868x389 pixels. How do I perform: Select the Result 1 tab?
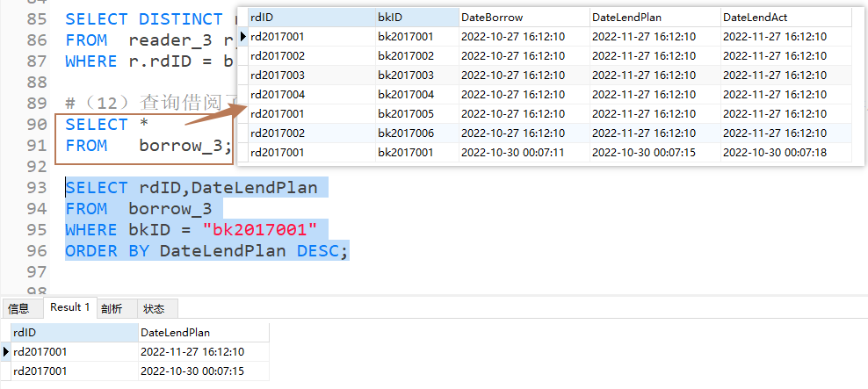[x=69, y=307]
